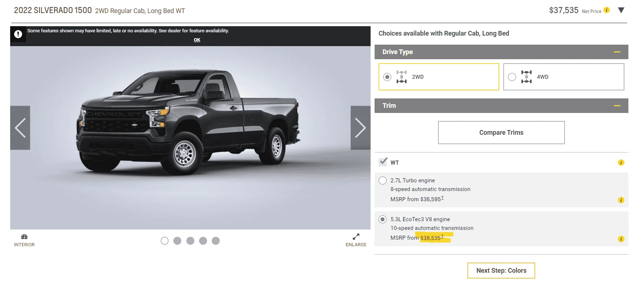Click 'Choices available with Regular Cab, Long Bed'
This screenshot has width=644, height=284.
pos(444,33)
